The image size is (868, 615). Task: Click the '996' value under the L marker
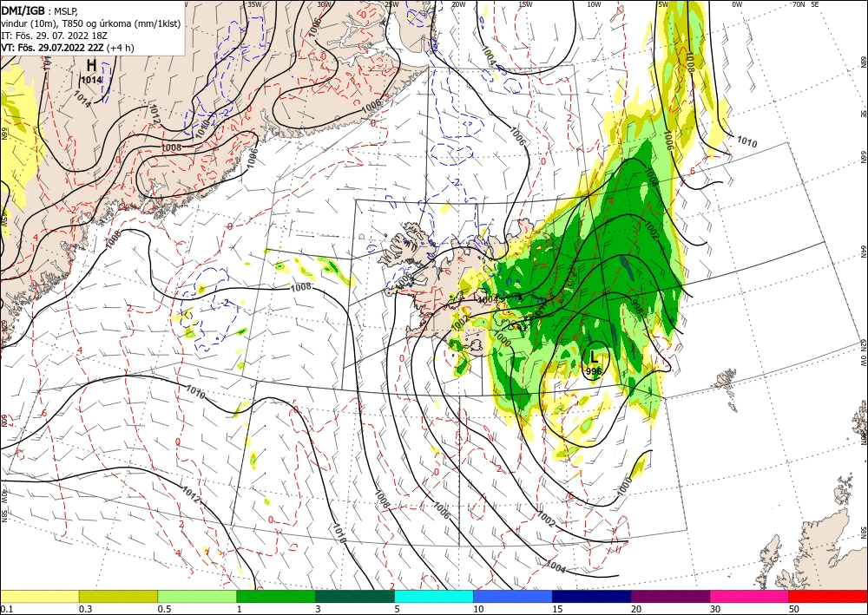pos(593,371)
